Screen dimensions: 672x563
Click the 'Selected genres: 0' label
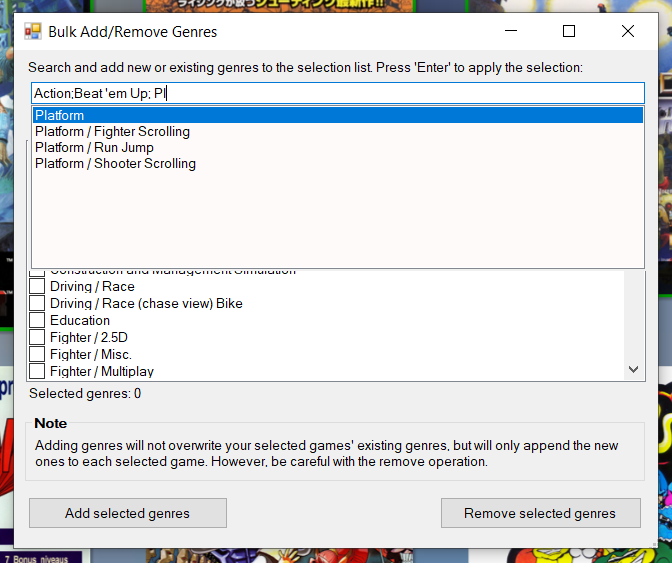pos(85,393)
